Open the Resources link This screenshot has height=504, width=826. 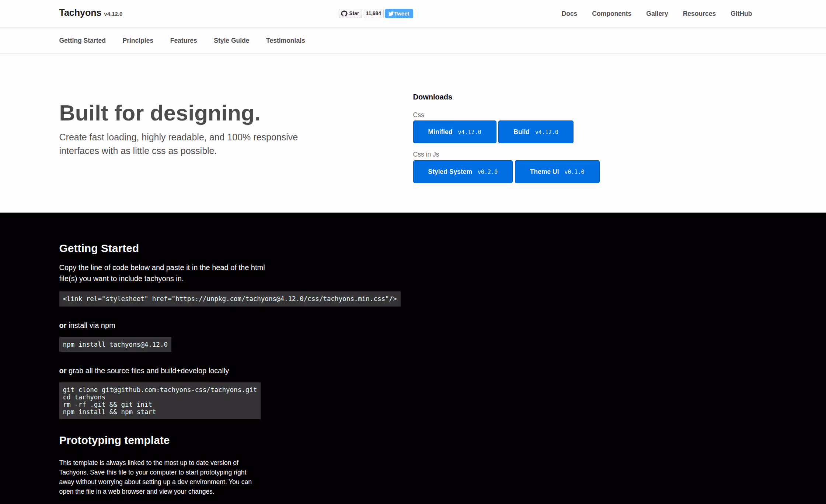point(699,14)
